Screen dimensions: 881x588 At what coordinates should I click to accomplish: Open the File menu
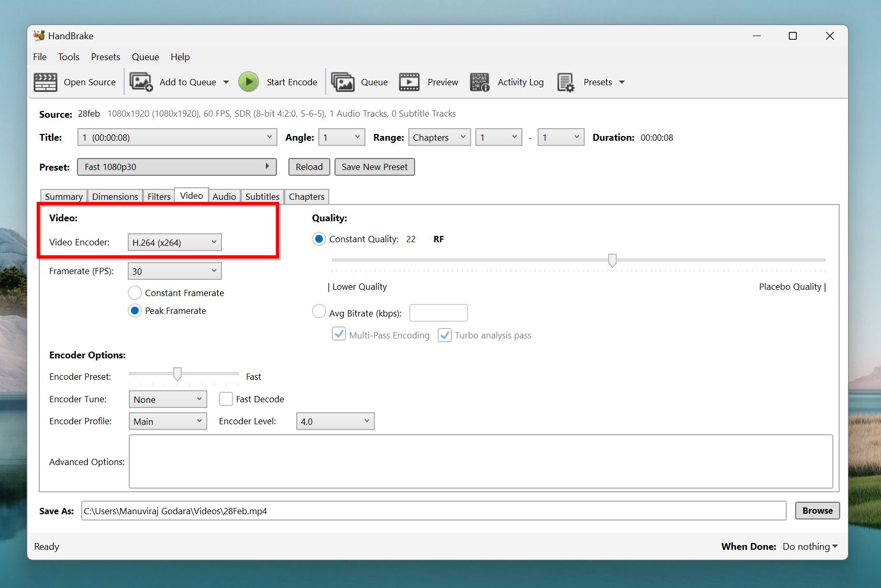(40, 57)
